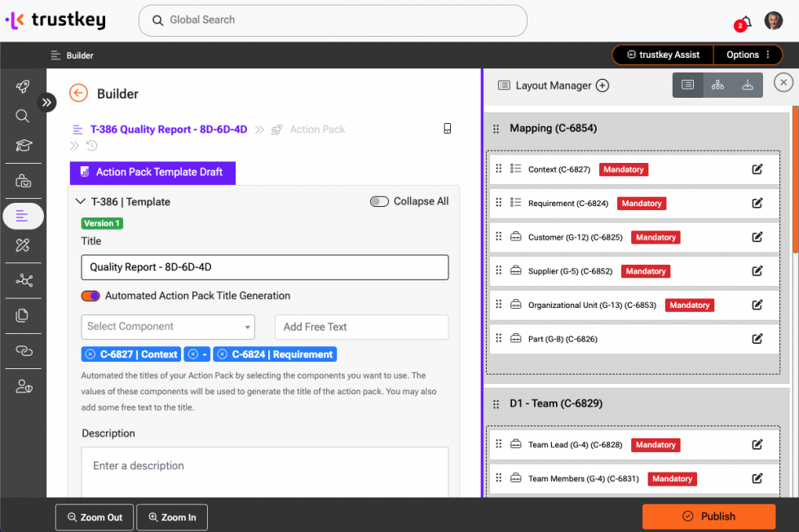
Task: Toggle the Collapse All switch
Action: pos(379,201)
